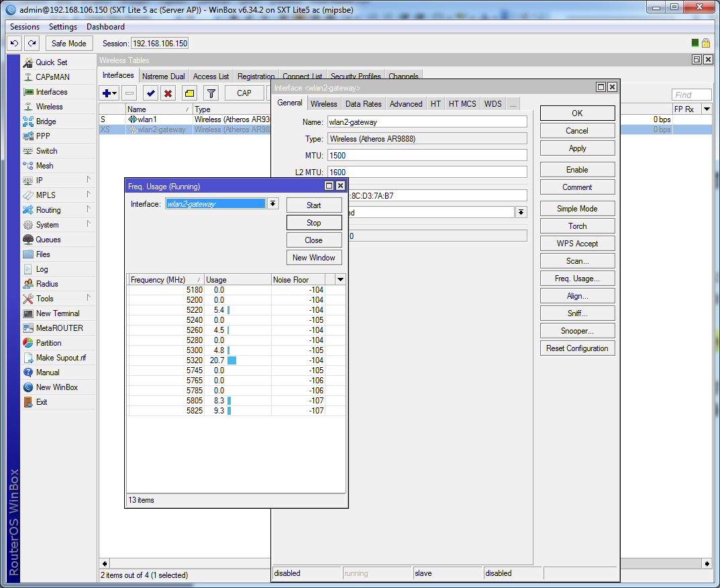Click the blue checkmark enable icon
Image resolution: width=720 pixels, height=588 pixels.
point(151,93)
